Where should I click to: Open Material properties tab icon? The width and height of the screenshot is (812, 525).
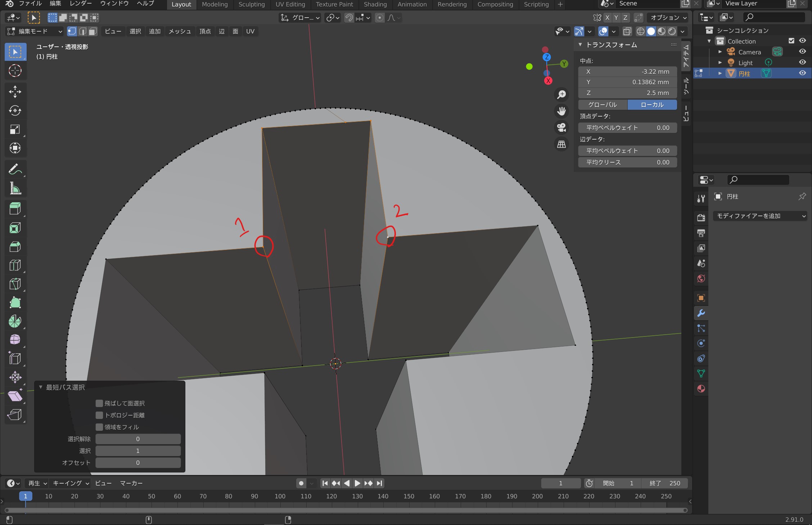click(701, 389)
